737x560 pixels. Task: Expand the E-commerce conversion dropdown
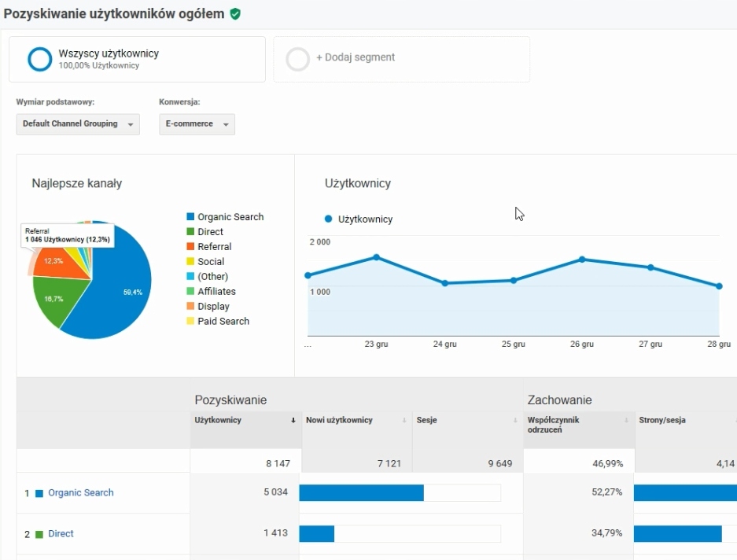tap(197, 124)
